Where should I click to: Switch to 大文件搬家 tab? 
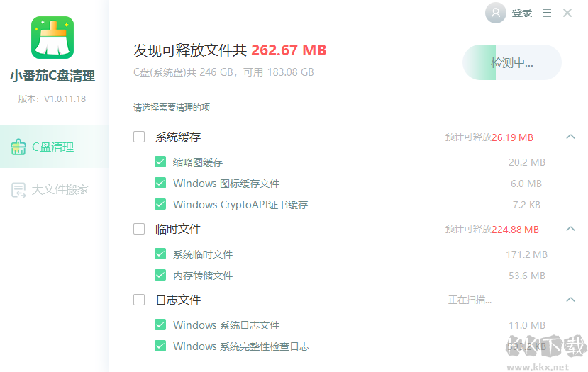tap(60, 190)
